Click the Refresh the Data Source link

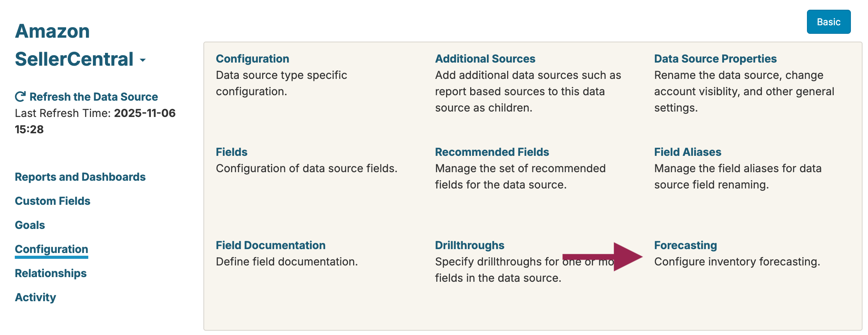click(94, 97)
